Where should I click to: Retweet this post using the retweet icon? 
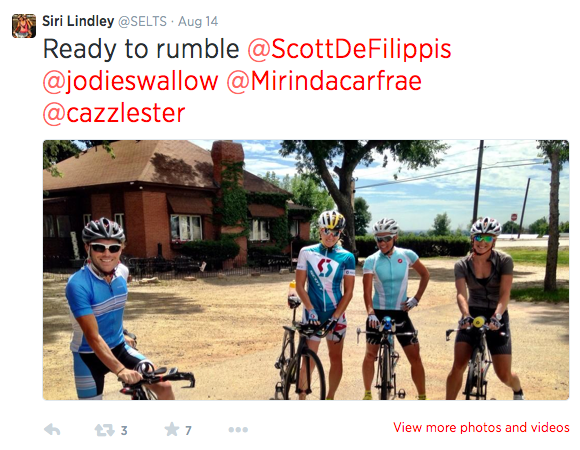104,430
